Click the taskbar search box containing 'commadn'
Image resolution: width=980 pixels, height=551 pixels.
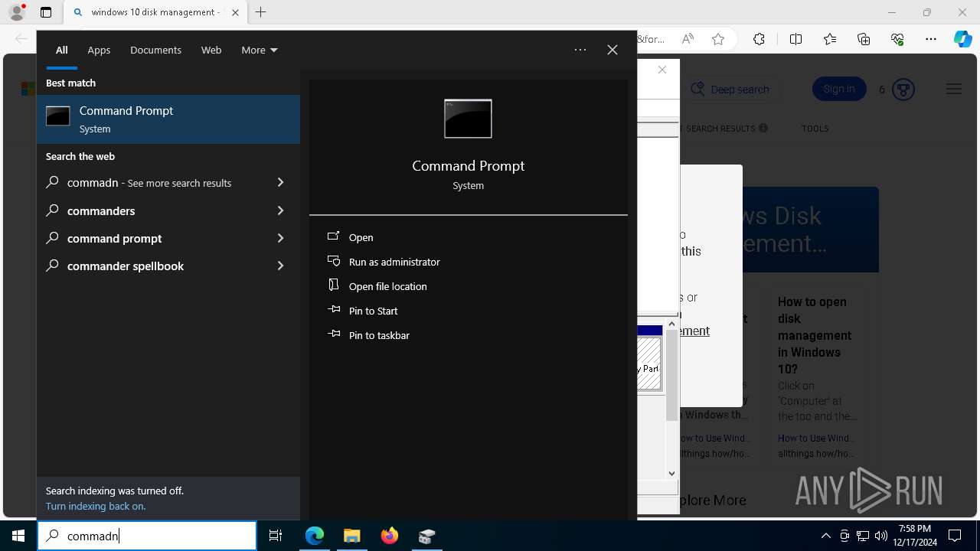click(x=147, y=536)
